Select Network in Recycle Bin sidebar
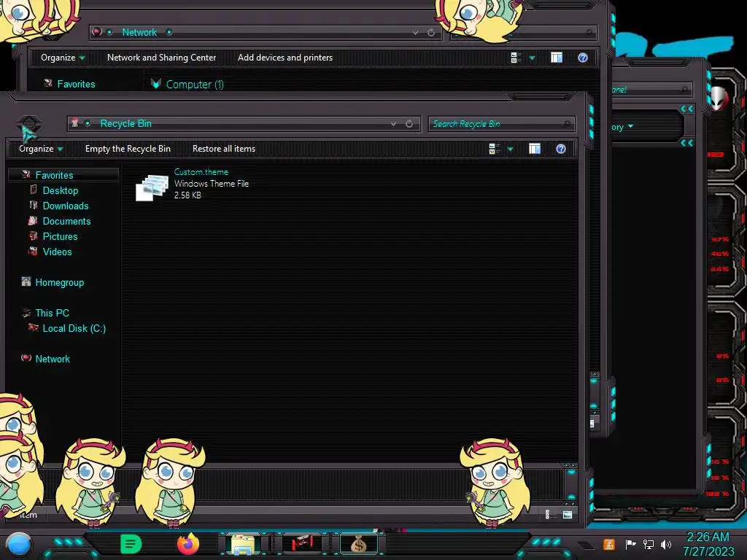This screenshot has width=747, height=560. pyautogui.click(x=53, y=359)
